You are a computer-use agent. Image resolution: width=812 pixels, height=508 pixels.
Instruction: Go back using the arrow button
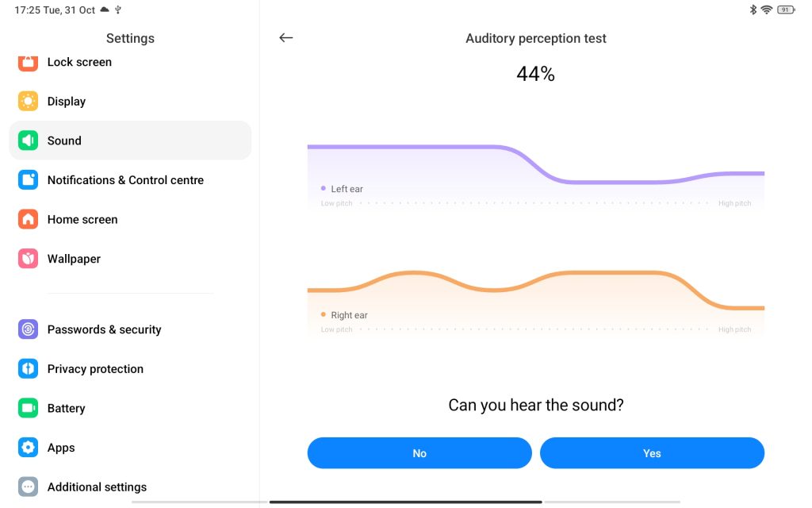pos(286,38)
